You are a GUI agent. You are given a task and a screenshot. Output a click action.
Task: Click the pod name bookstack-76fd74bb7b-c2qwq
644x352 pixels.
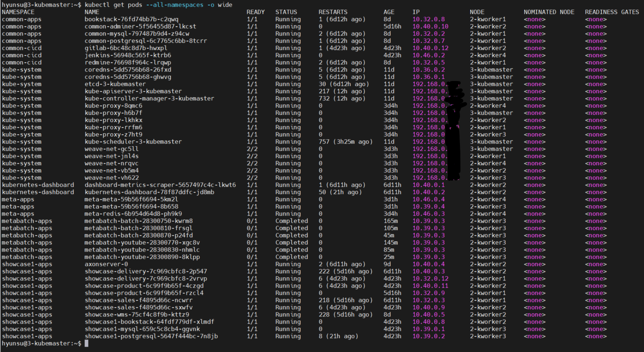point(131,19)
